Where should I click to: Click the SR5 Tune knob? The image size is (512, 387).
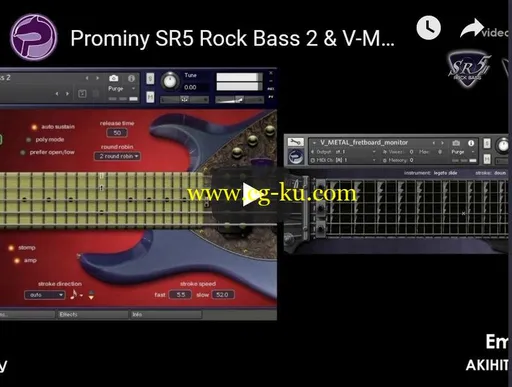(170, 81)
